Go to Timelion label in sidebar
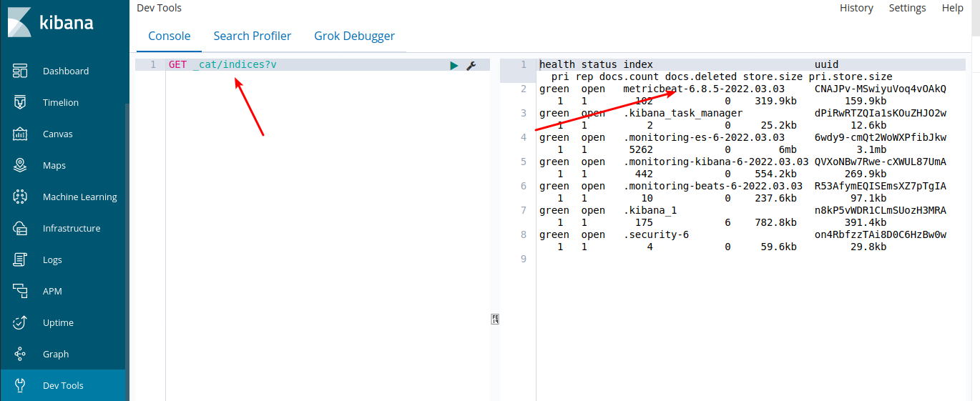 coord(61,102)
